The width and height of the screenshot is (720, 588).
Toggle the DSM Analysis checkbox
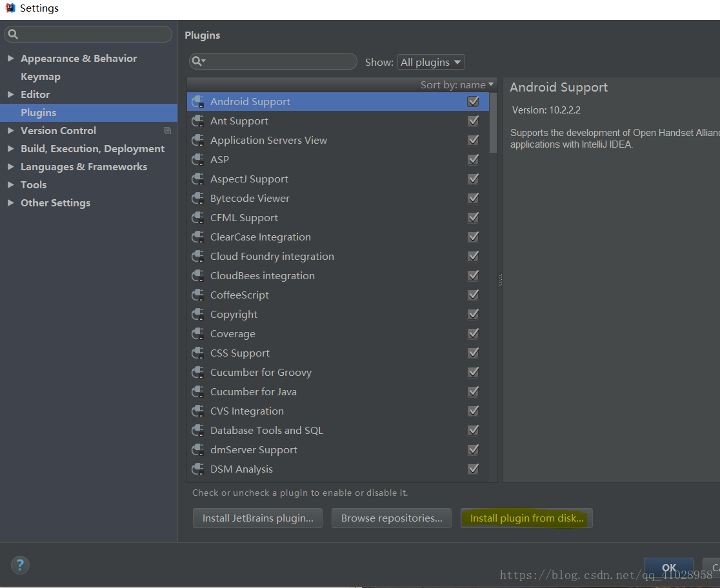click(473, 469)
